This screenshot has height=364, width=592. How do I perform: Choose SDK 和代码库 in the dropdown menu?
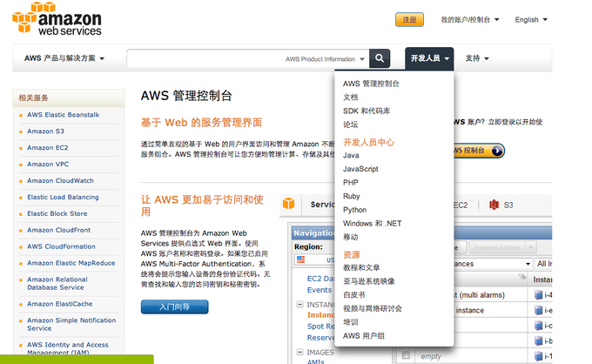pos(367,111)
